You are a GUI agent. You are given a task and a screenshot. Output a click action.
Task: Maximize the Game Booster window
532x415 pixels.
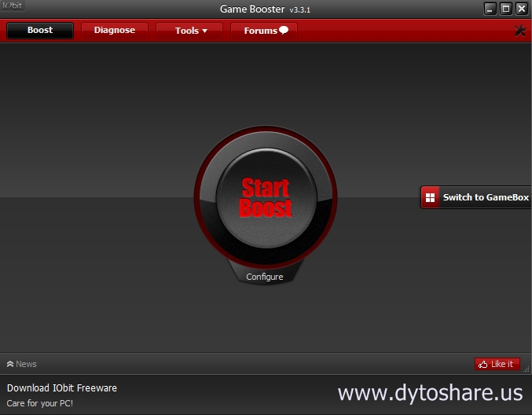(506, 9)
